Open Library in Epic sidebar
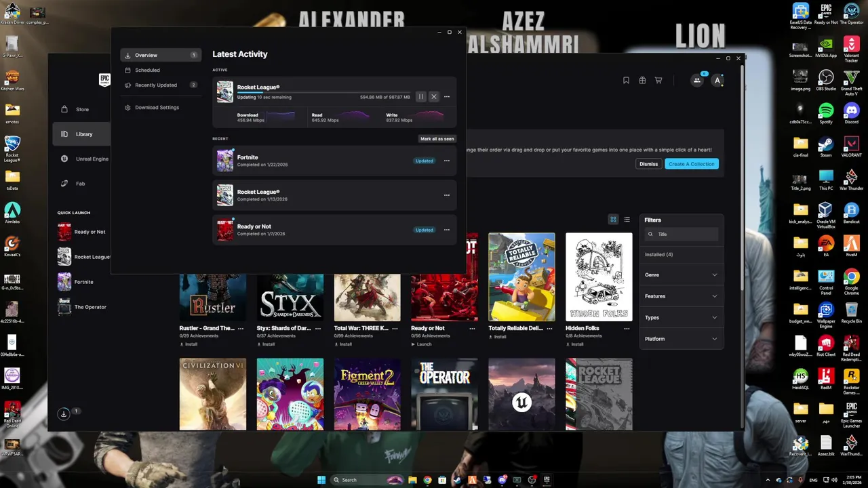This screenshot has height=488, width=868. pos(81,134)
